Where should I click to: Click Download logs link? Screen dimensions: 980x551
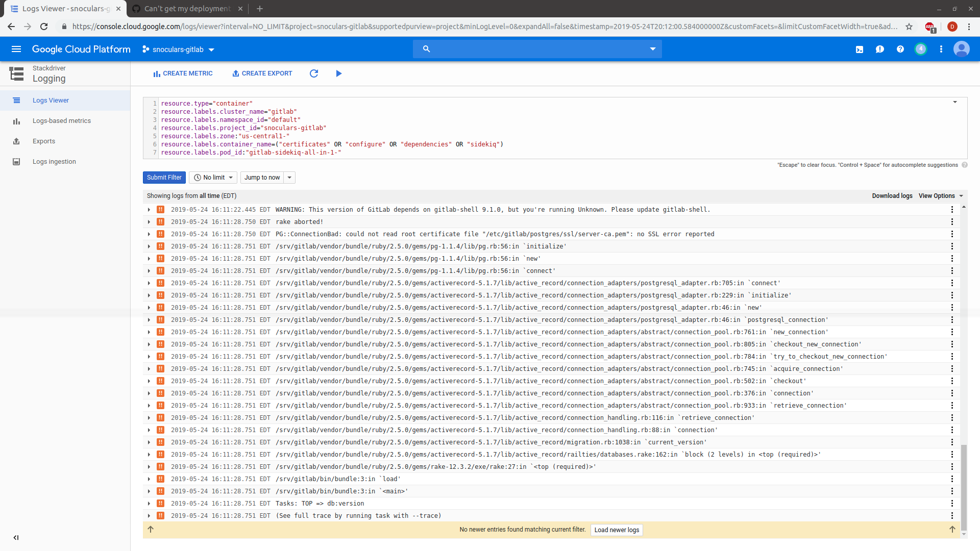click(892, 196)
